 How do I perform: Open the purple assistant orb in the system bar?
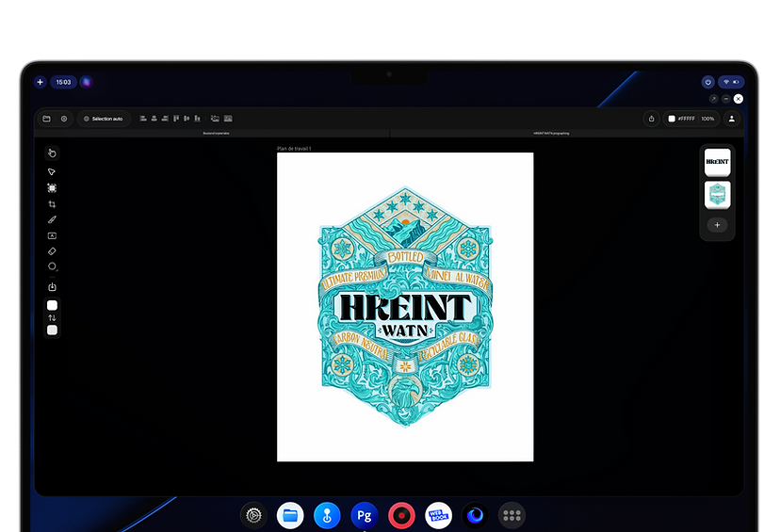[87, 82]
